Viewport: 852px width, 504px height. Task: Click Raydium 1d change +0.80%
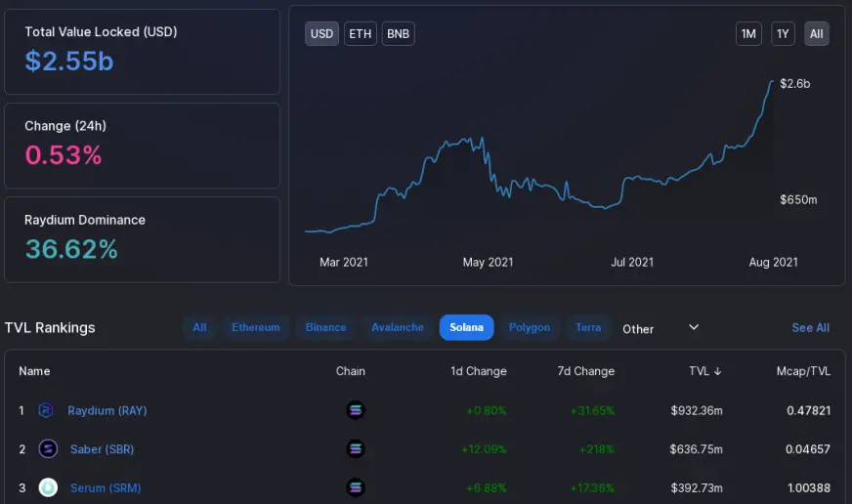point(486,410)
